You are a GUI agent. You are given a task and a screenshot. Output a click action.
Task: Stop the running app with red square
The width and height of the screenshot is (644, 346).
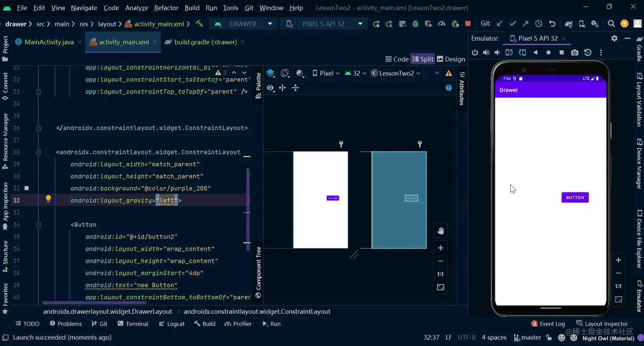[468, 24]
